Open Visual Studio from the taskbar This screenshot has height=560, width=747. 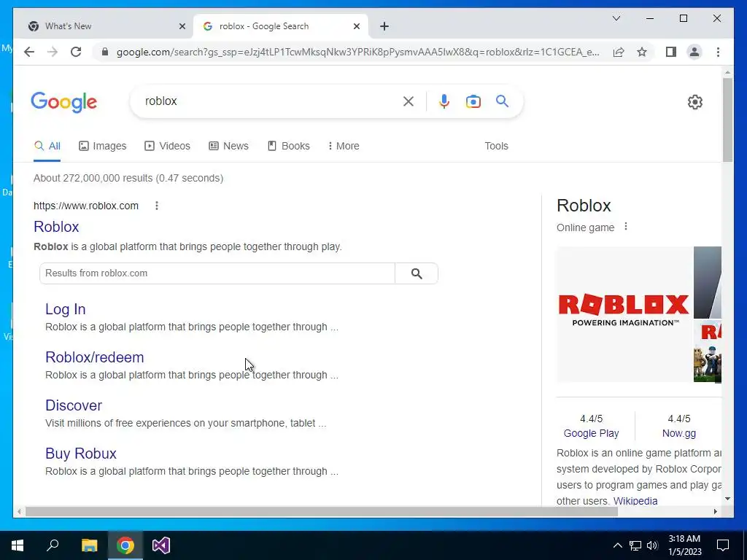[161, 545]
